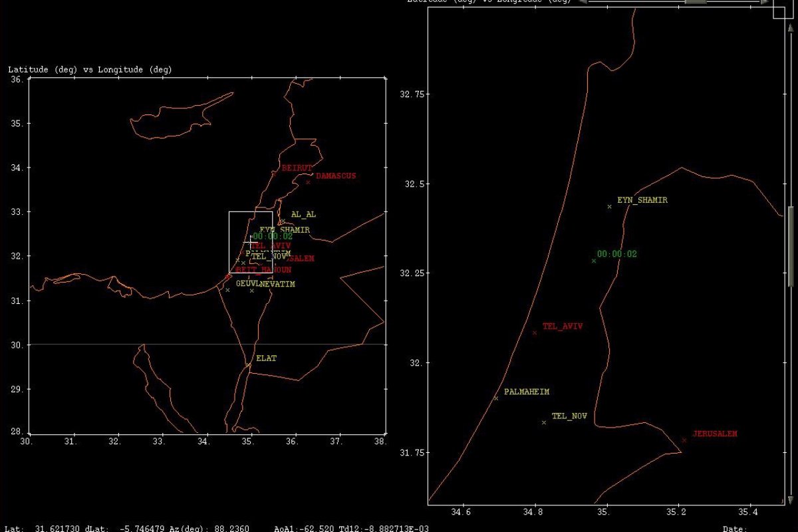Select the BEIRUT label on overview map
Screen dimensions: 798x532
click(297, 168)
